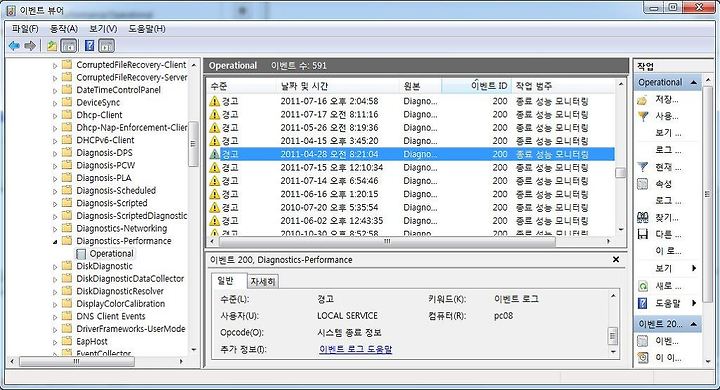The width and height of the screenshot is (720, 390).
Task: Click the event list vertical scrollbar thumb
Action: (x=620, y=173)
